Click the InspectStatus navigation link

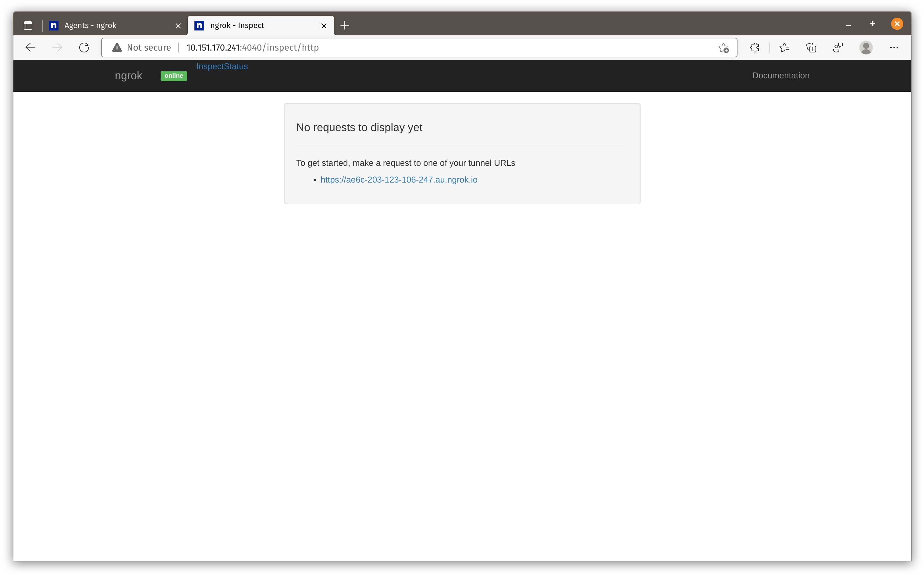tap(222, 66)
